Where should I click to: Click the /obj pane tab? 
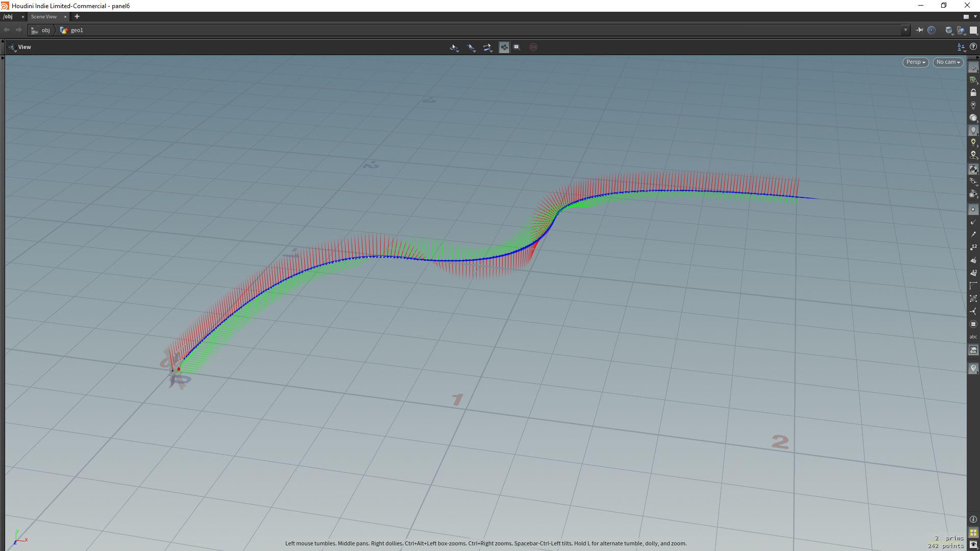point(8,16)
